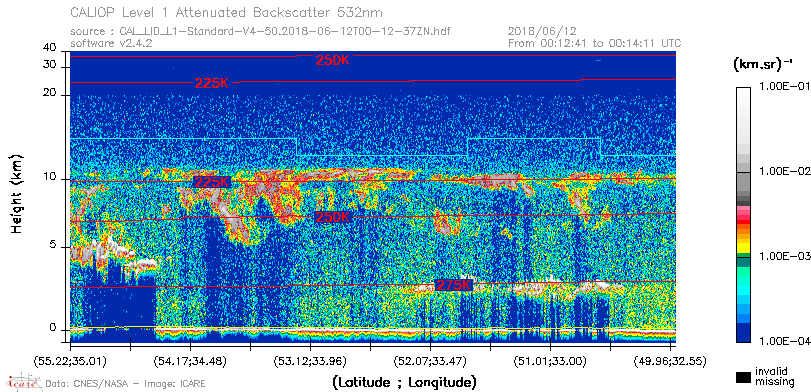The image size is (811, 392).
Task: Click the upper 250K label near 35 km
Action: click(333, 60)
